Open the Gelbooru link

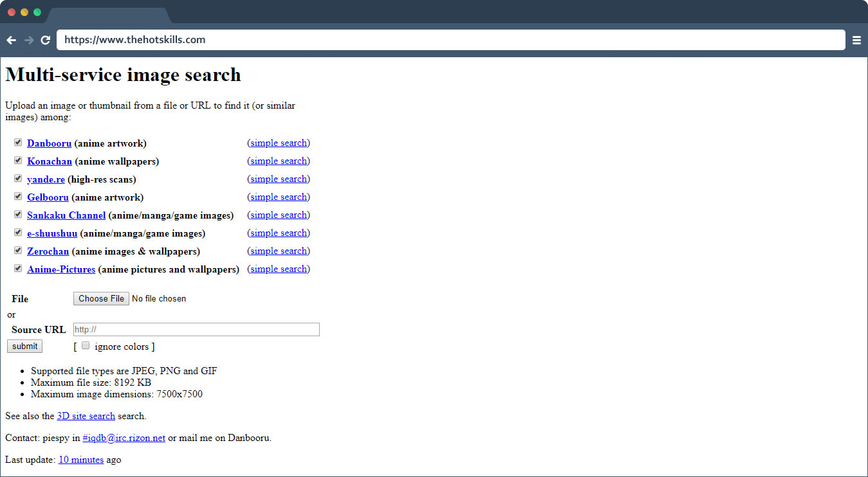[48, 197]
